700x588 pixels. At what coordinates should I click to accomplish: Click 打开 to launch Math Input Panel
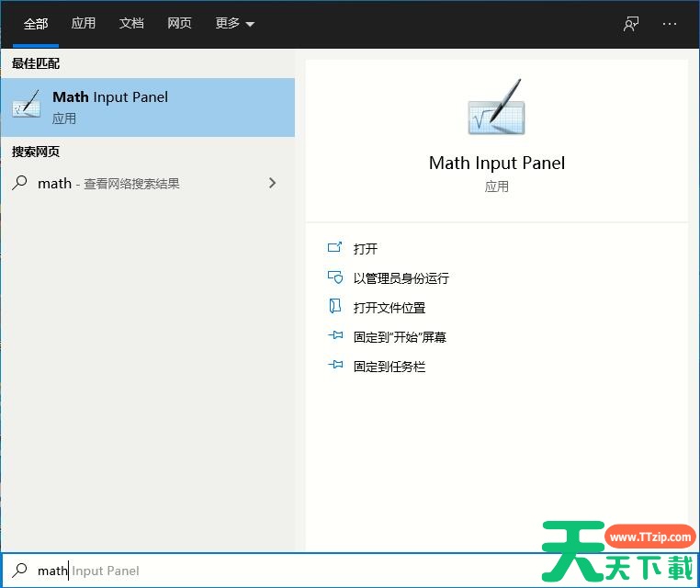(x=366, y=249)
